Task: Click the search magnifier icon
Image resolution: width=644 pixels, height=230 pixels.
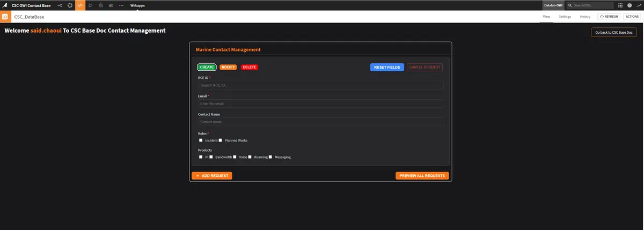Action: tap(570, 5)
